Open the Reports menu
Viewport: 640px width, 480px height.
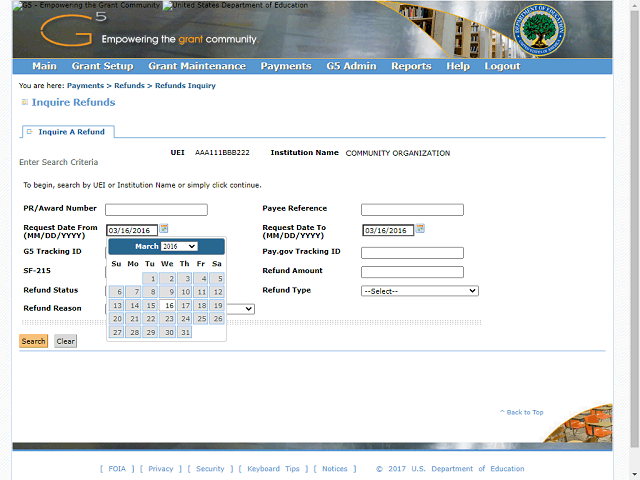click(411, 66)
